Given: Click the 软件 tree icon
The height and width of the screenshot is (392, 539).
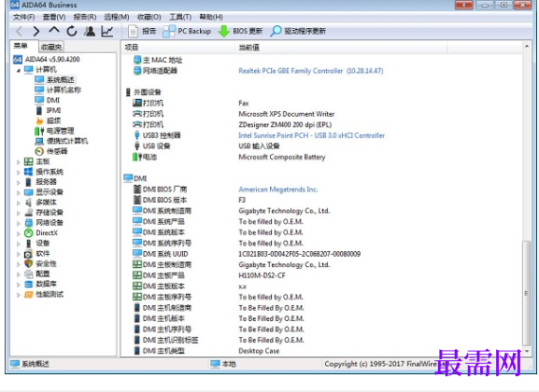Looking at the screenshot, I should [29, 254].
